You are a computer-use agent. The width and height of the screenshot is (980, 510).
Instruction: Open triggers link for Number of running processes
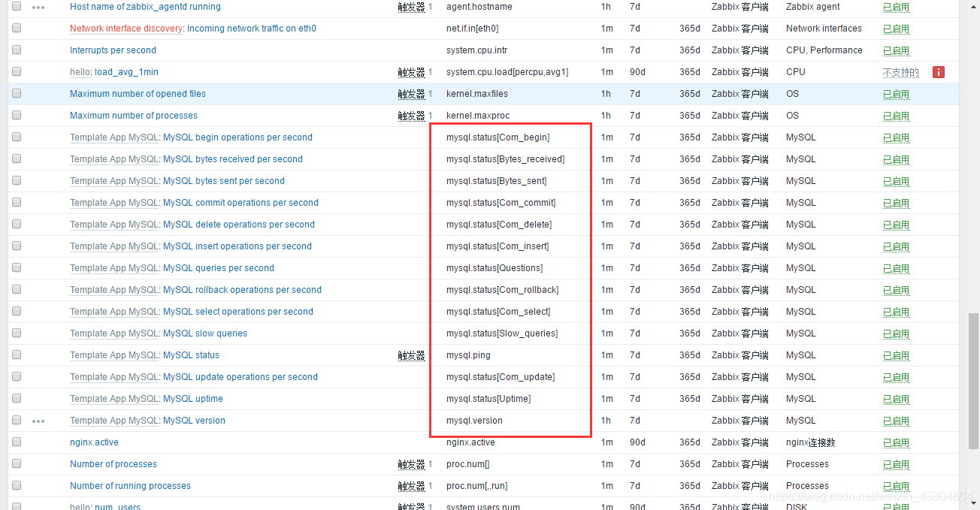click(x=412, y=486)
